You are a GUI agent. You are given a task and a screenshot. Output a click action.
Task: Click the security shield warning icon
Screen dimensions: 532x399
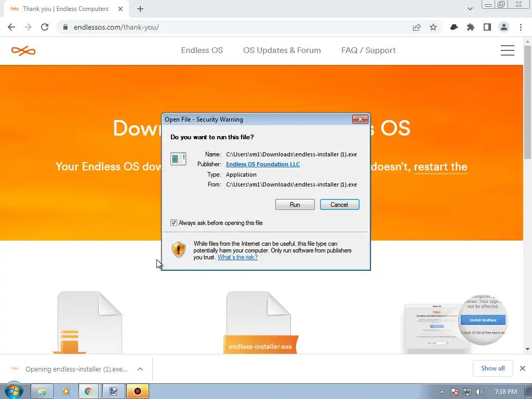coord(179,249)
